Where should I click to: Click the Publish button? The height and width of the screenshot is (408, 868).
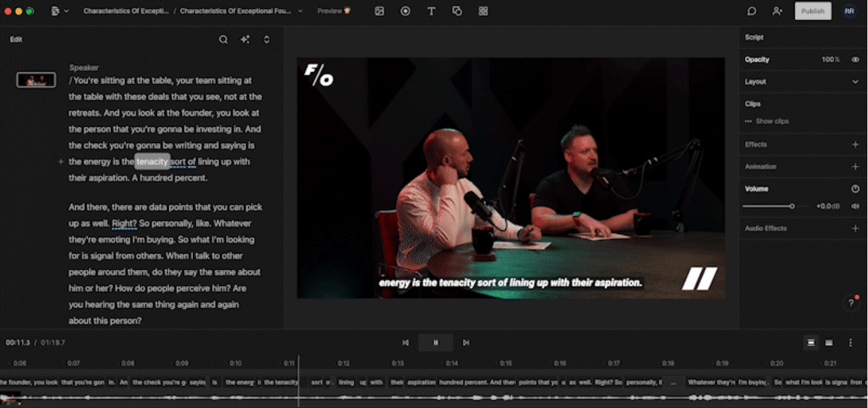coord(813,11)
